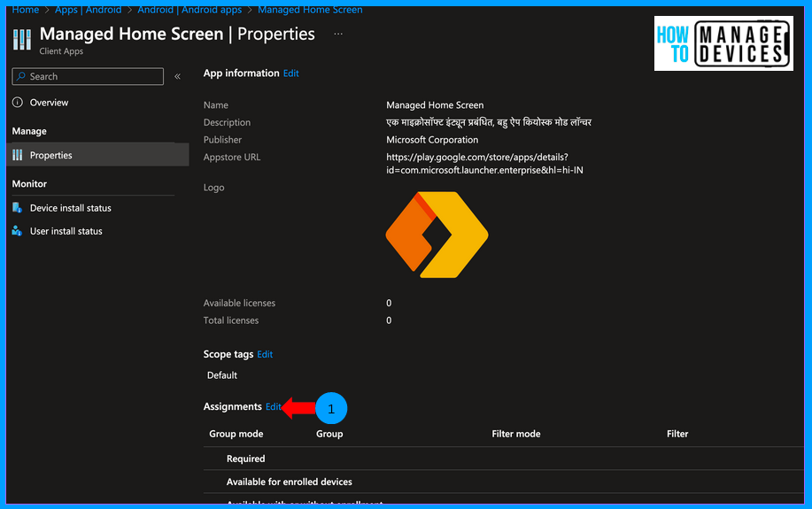Click the Properties bars icon in sidebar

point(18,155)
